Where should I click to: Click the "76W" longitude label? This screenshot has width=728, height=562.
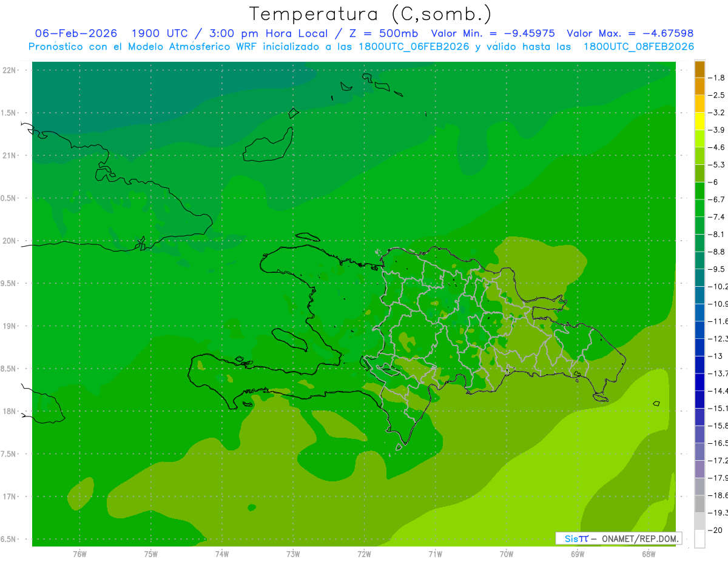[79, 554]
